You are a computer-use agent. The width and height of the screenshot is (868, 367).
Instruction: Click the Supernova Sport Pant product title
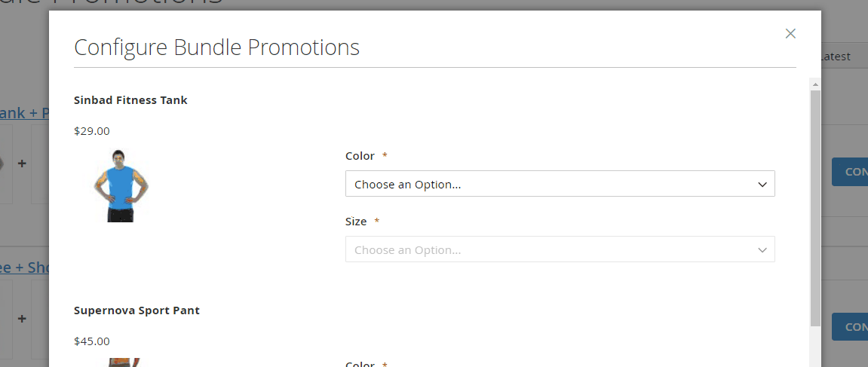(x=136, y=310)
